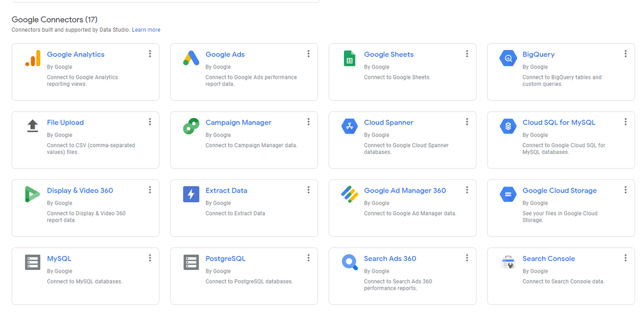The image size is (644, 315).
Task: Select the BigQuery connector title
Action: 538,55
